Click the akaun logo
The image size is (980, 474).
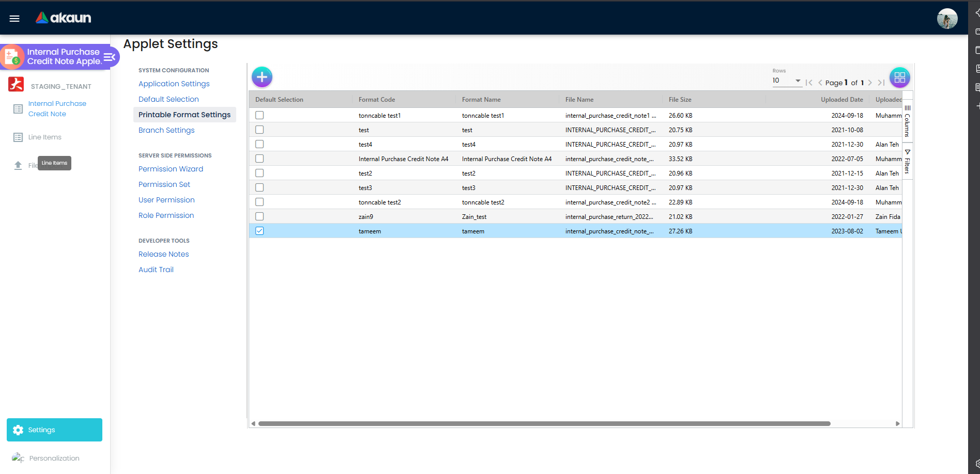[x=63, y=18]
